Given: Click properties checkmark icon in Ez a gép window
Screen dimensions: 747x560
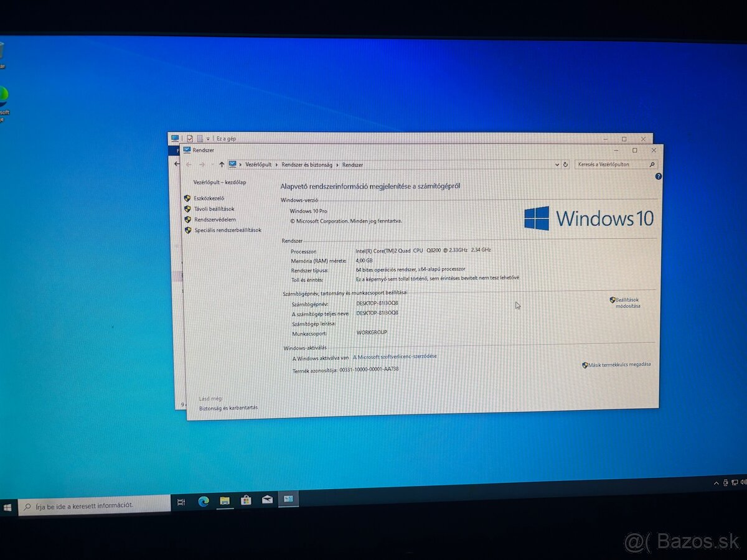Looking at the screenshot, I should 189,139.
